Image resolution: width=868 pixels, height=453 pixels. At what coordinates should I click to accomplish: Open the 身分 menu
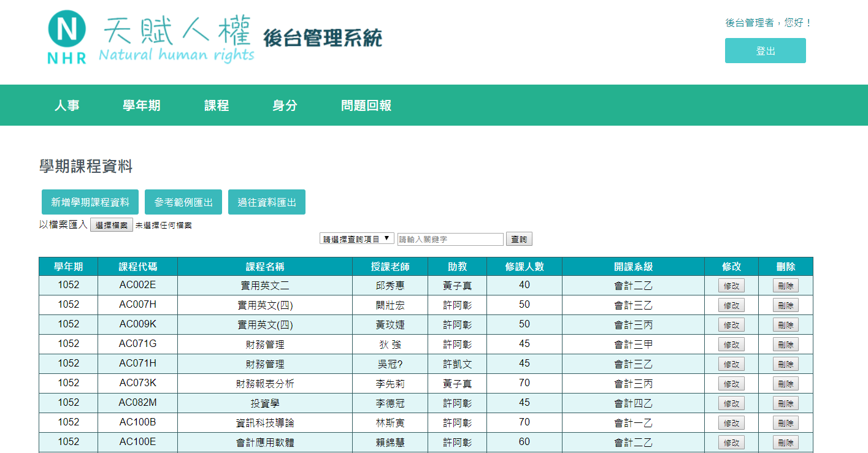coord(285,105)
